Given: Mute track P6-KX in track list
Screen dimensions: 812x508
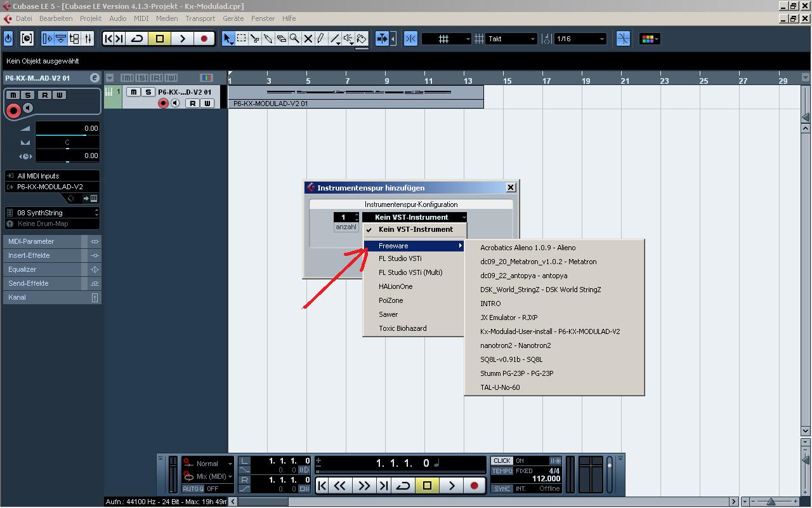Looking at the screenshot, I should tap(134, 92).
